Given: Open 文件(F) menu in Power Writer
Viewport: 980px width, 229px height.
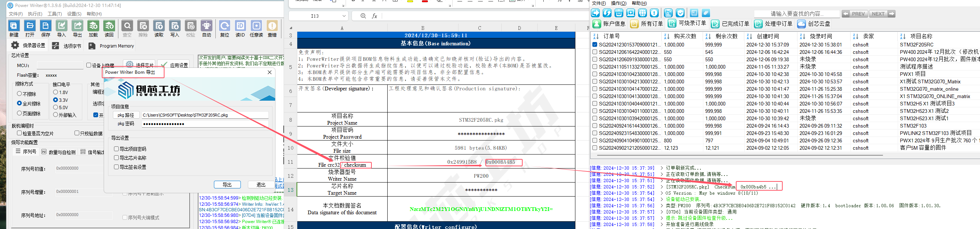Looking at the screenshot, I should (x=15, y=14).
